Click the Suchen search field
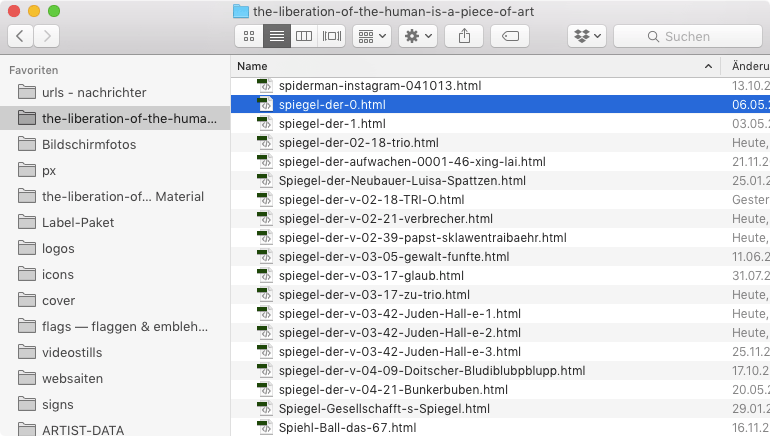The image size is (770, 436). point(688,36)
